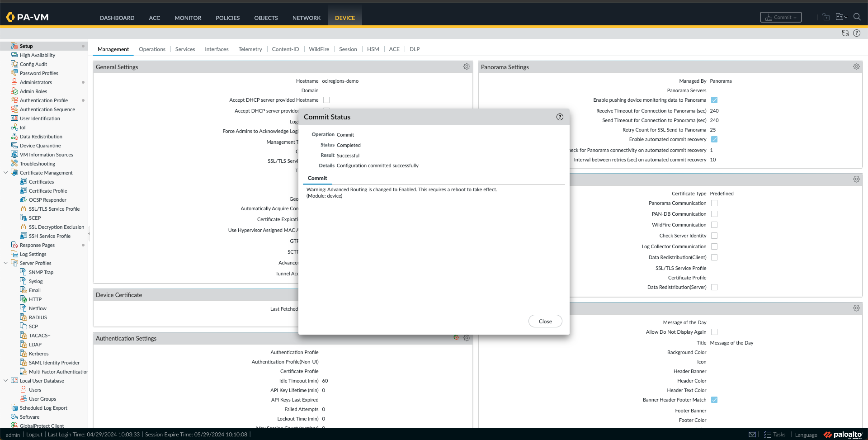Click the Logout link
This screenshot has width=868, height=440.
(x=34, y=435)
